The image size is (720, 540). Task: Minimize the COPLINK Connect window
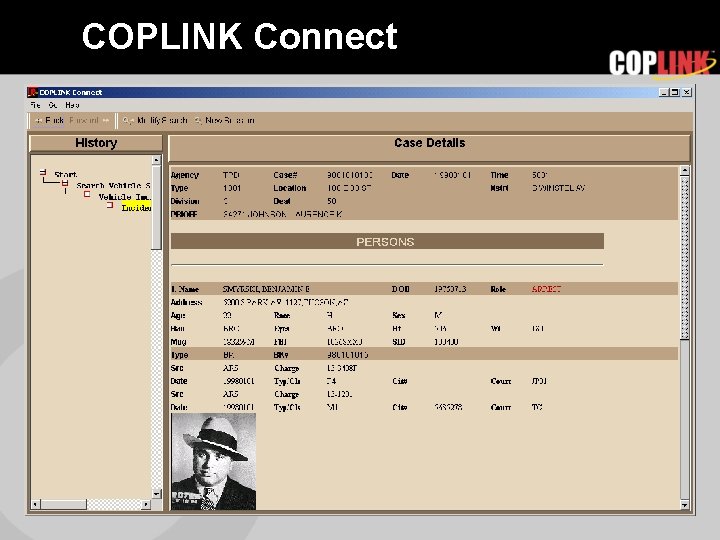664,92
